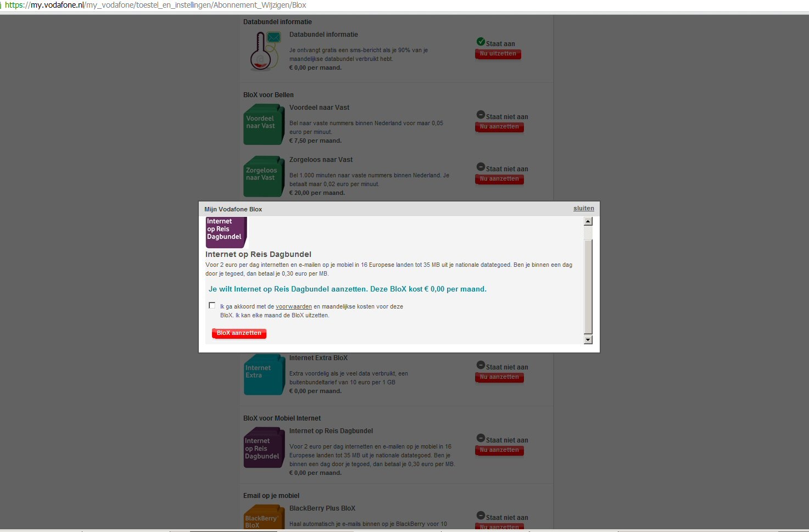The height and width of the screenshot is (532, 809).
Task: Click 'BloX voor Mobiel Internet' section heading
Action: 282,418
